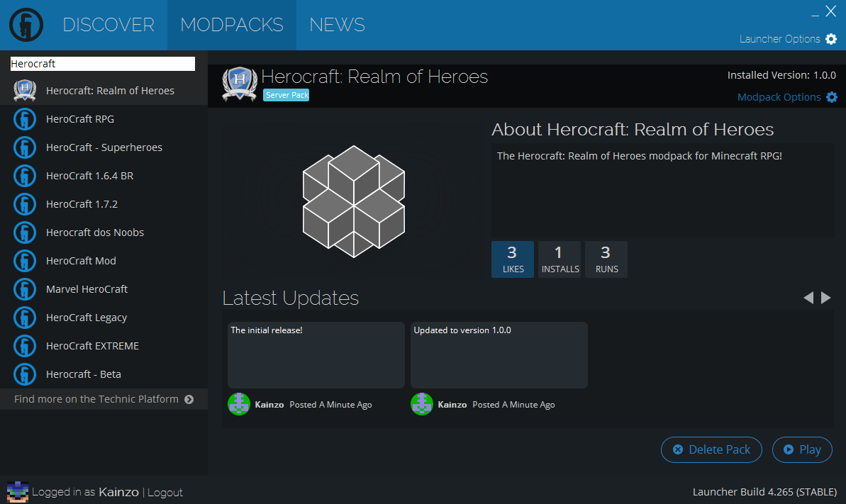
Task: Click the HeroCraft Mod pack icon
Action: click(x=25, y=261)
